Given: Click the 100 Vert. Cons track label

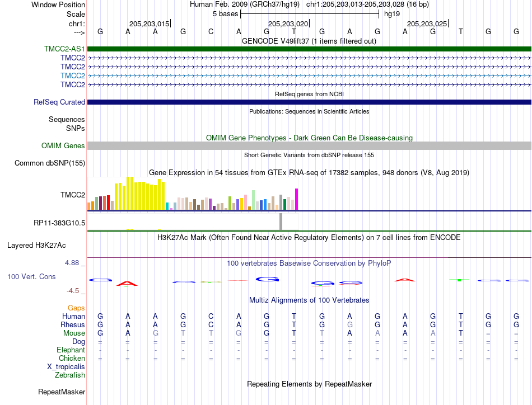Looking at the screenshot, I should [x=31, y=276].
